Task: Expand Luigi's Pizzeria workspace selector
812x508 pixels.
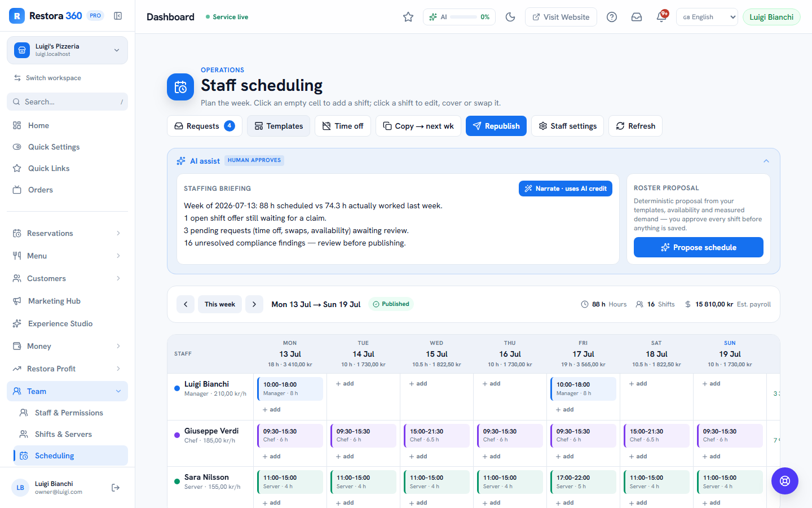Action: (x=67, y=50)
